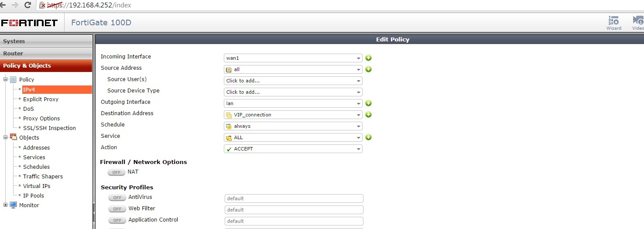
Task: Open the Router menu section
Action: point(46,54)
